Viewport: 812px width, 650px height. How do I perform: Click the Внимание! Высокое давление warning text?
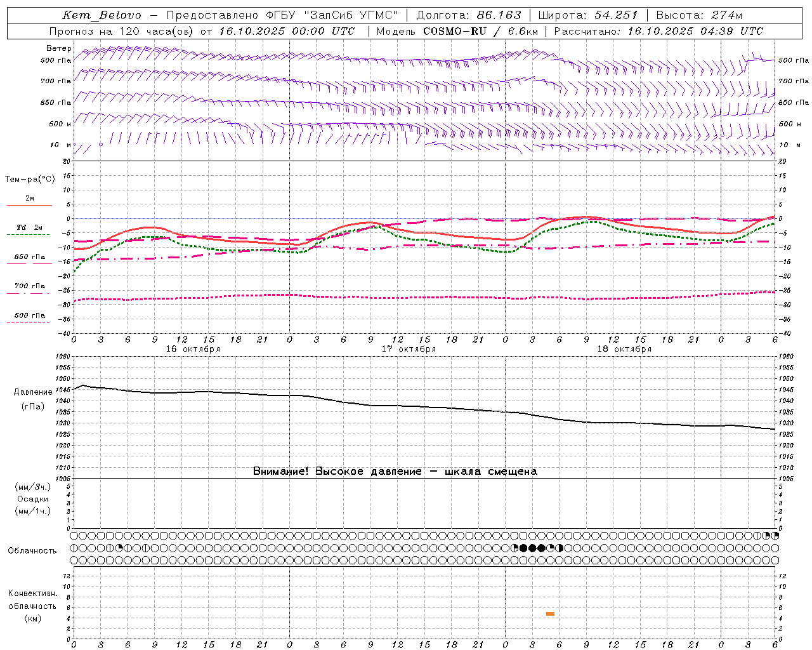pos(395,472)
